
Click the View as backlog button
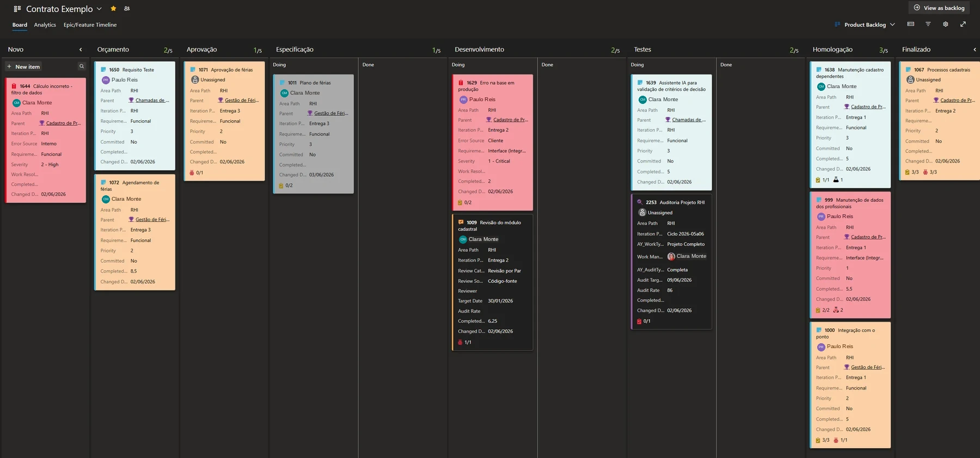tap(939, 8)
